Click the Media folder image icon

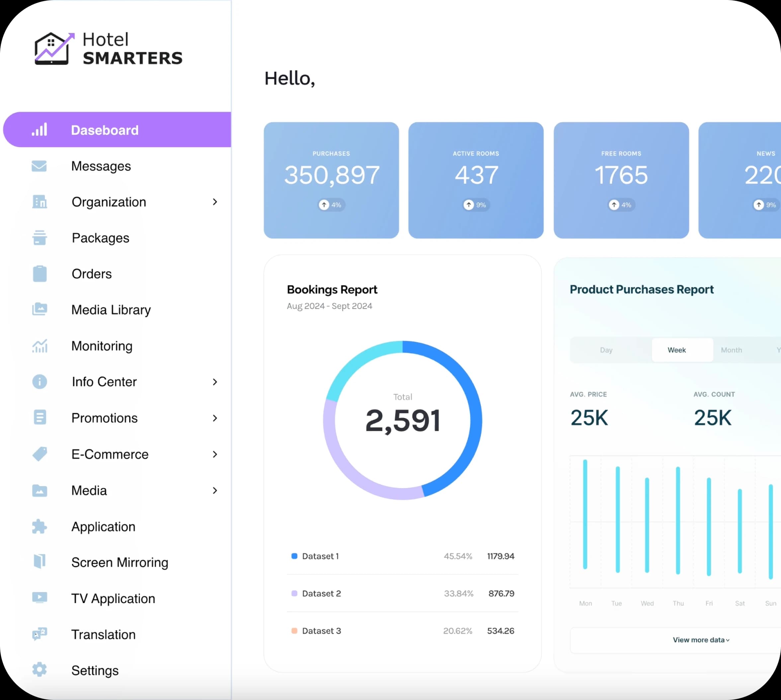coord(40,490)
